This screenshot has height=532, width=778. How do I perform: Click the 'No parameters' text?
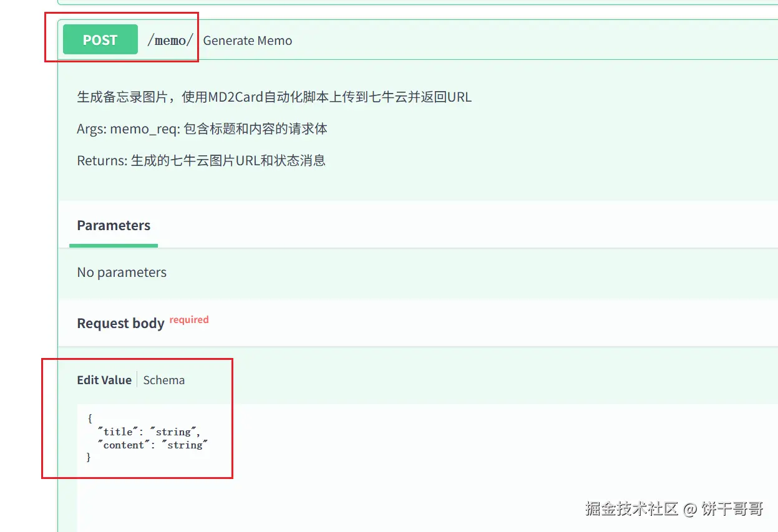(x=122, y=273)
